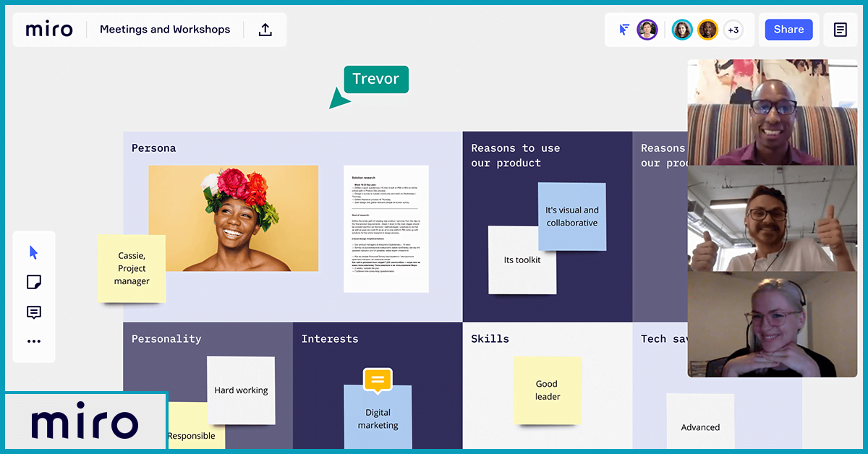Viewport: 868px width, 454px height.
Task: Select the cursor arrow tool
Action: 34,252
